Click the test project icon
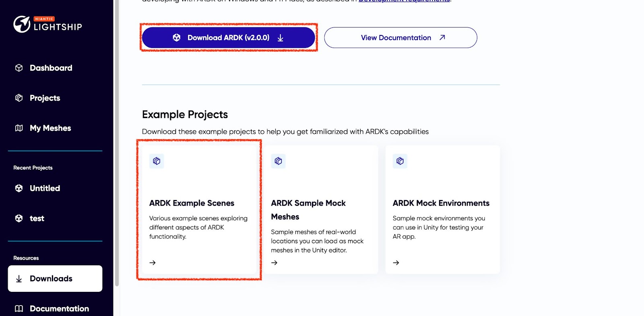 pyautogui.click(x=19, y=218)
